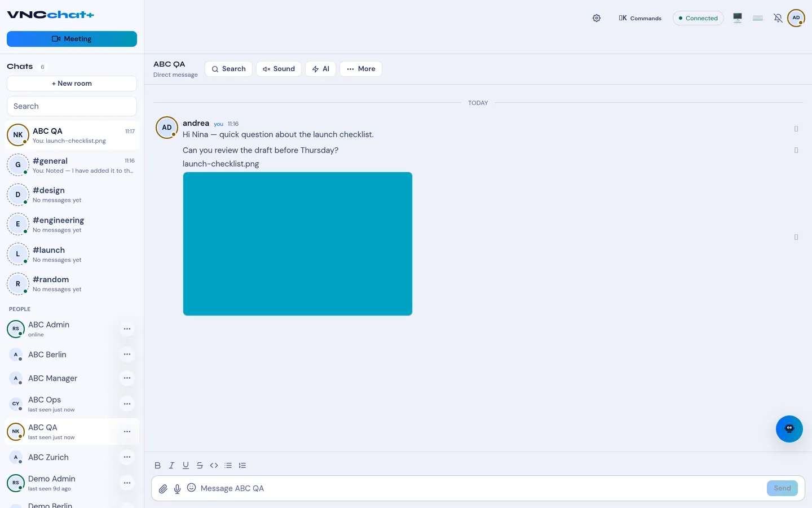Open options for ABC Berlin

127,354
